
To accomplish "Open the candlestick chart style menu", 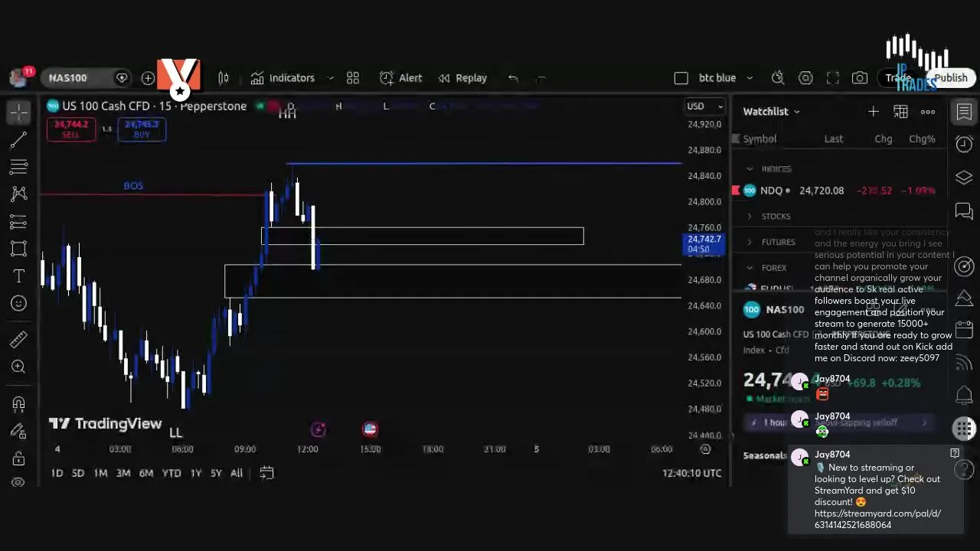I will (224, 78).
